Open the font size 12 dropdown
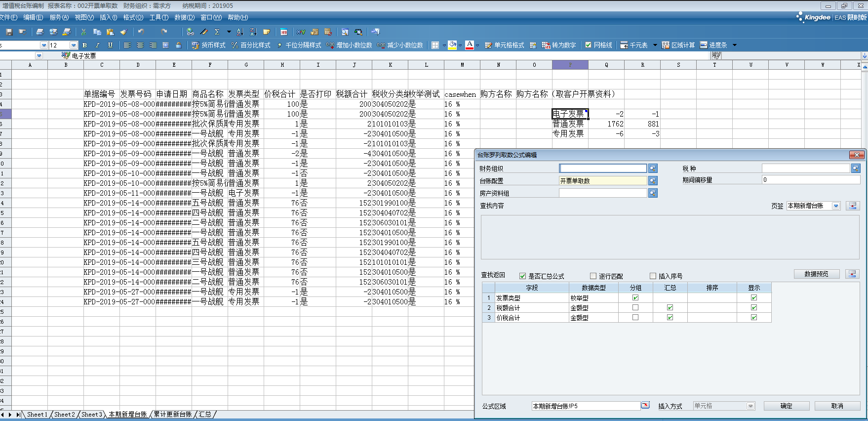The height and width of the screenshot is (421, 868). (x=74, y=45)
